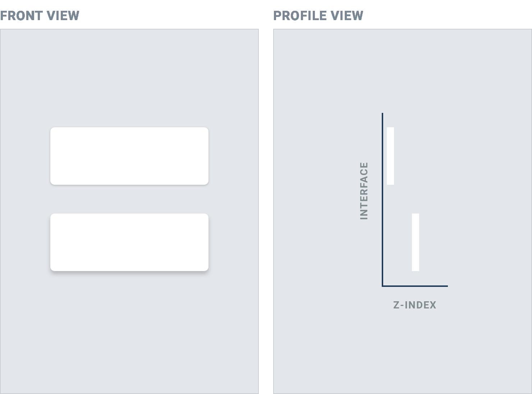Click the top end of the vertical axis line
Screen dimensions: 532x394
pos(382,114)
